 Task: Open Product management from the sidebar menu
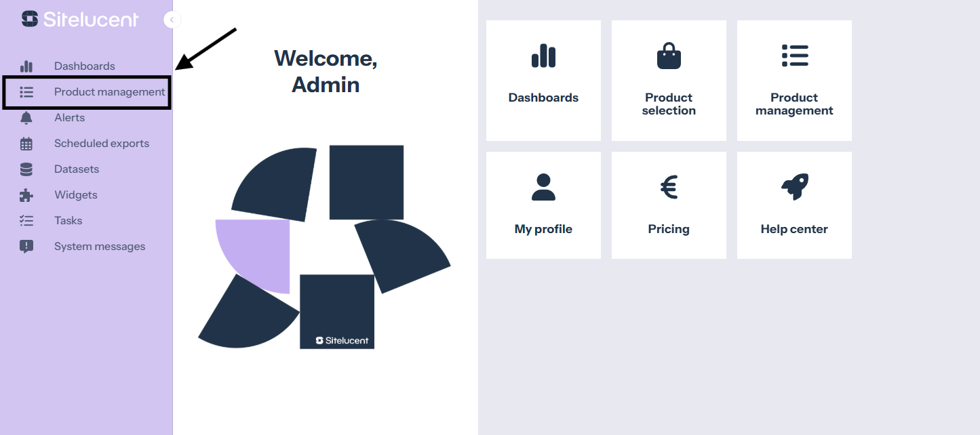109,92
